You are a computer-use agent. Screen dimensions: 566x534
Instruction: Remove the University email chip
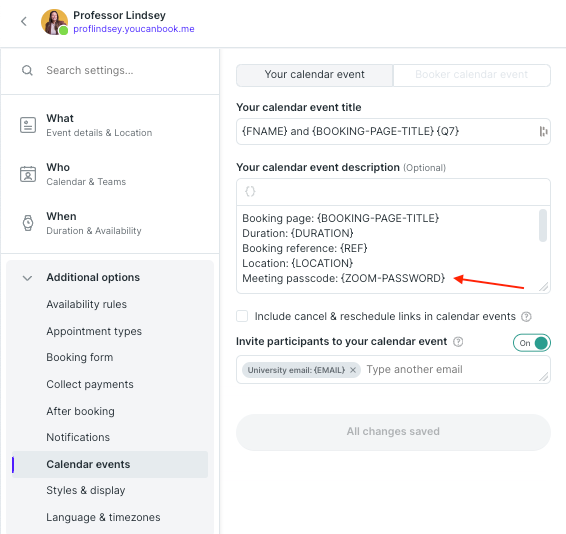[353, 370]
